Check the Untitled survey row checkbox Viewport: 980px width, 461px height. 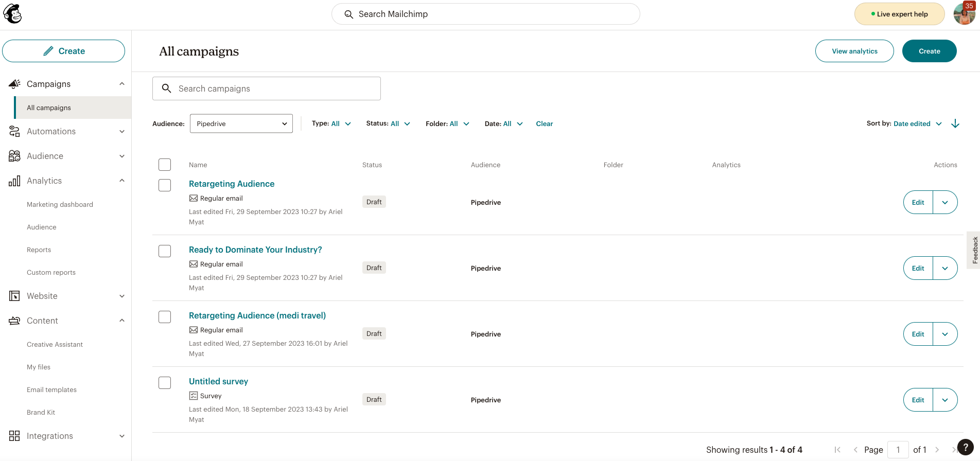click(165, 383)
